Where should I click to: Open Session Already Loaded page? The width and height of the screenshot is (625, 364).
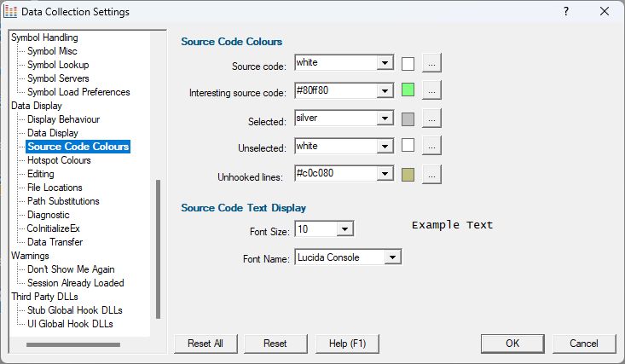(76, 283)
